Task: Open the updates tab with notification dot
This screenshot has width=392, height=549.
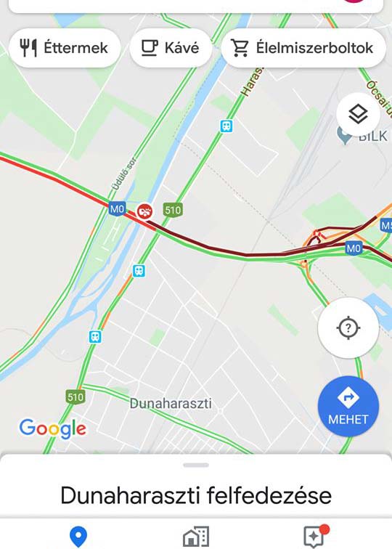Action: point(315,536)
